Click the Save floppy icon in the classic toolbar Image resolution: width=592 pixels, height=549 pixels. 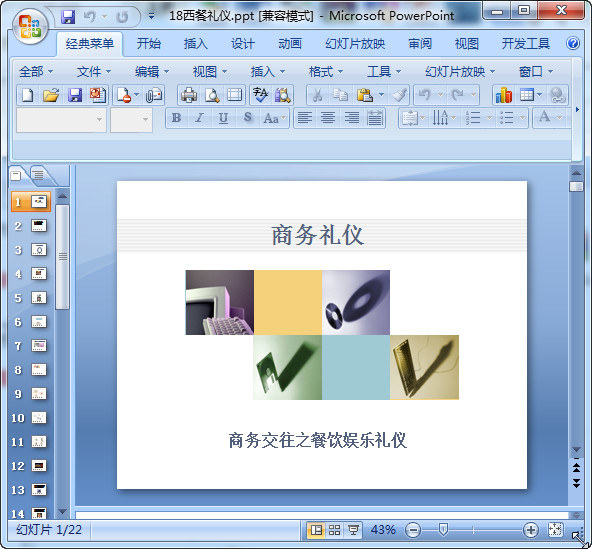pyautogui.click(x=75, y=95)
